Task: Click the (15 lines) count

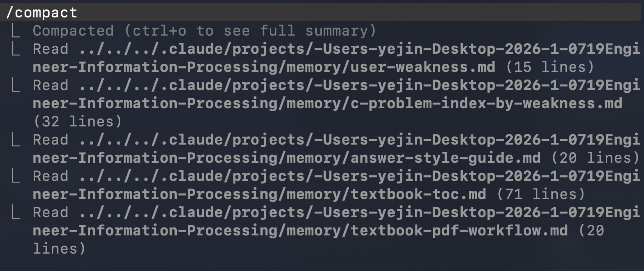Action: click(x=550, y=67)
